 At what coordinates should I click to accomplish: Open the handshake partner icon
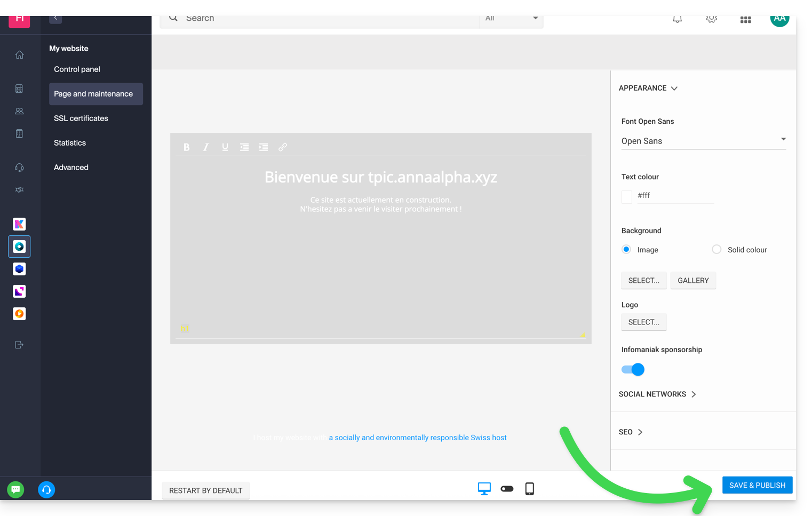pyautogui.click(x=19, y=190)
